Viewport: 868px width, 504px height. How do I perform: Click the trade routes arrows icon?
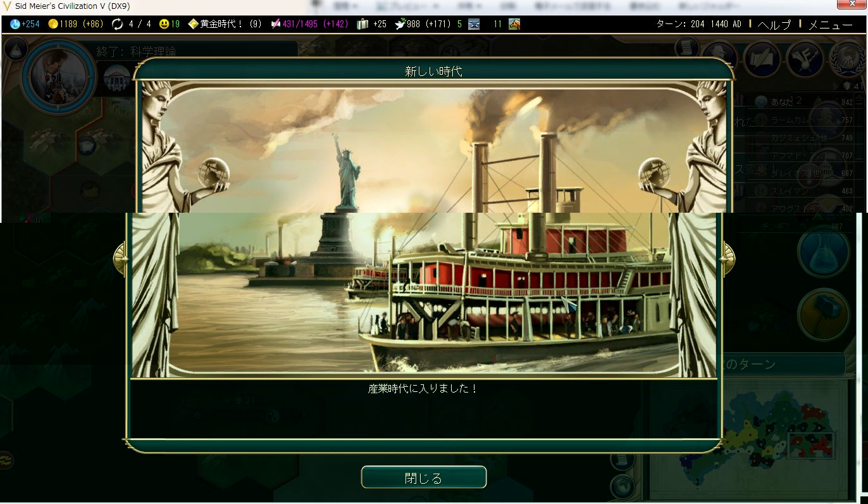click(x=117, y=24)
